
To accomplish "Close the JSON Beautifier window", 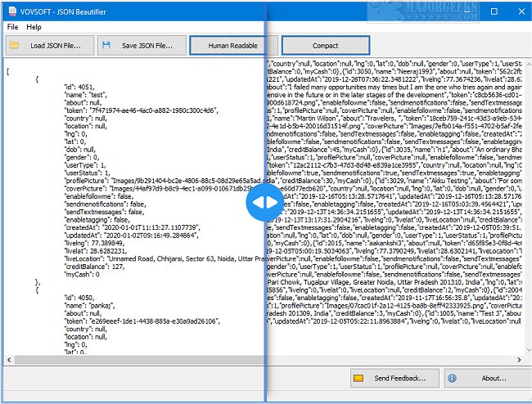I will [518, 12].
